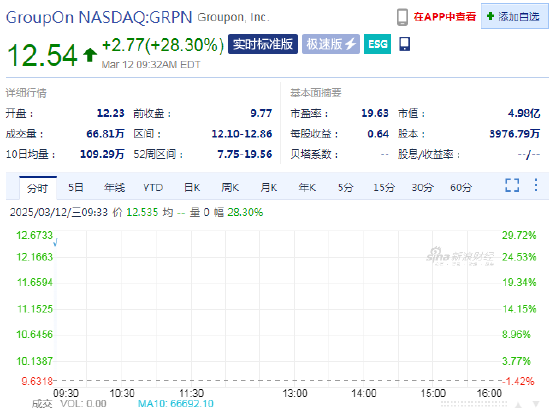Viewport: 550px width, 409px height.
Task: Click the 详细行情 section heading
Action: point(26,93)
